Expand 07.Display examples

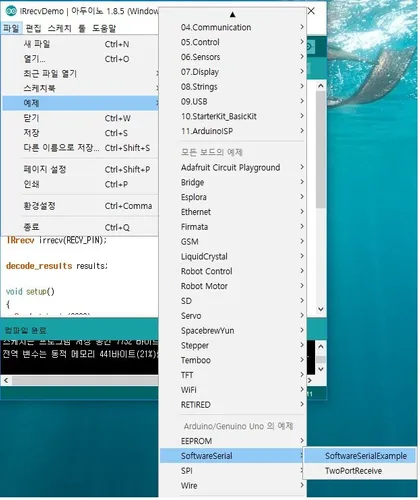[233, 72]
